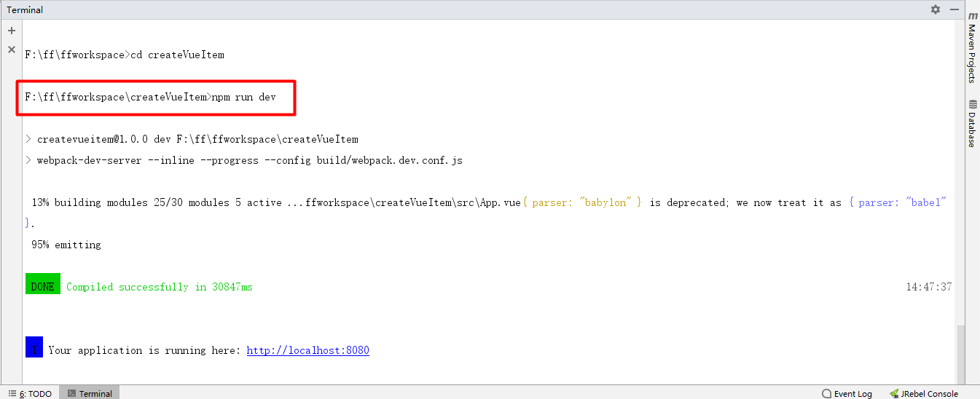Viewport: 980px width, 399px height.
Task: Click the 'createvueitem@1.0.0 dev' line
Action: [x=192, y=139]
